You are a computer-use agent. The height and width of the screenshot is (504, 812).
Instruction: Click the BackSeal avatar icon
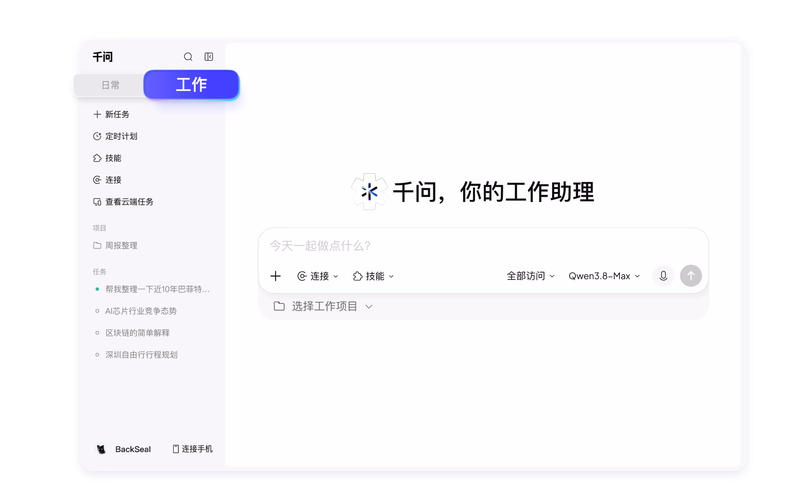101,449
